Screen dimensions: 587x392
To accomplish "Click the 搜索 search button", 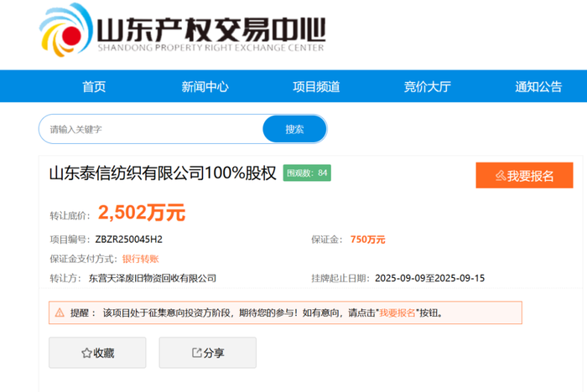I will (294, 130).
